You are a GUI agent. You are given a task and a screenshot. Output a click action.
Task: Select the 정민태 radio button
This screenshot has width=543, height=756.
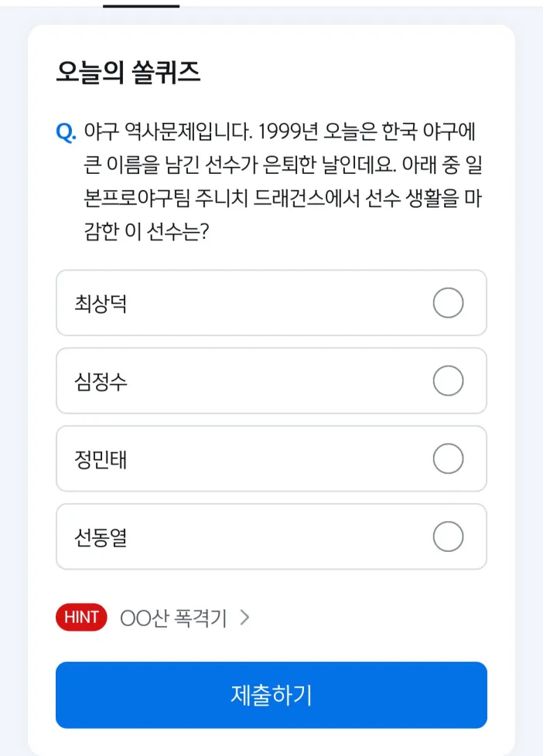[x=449, y=458]
